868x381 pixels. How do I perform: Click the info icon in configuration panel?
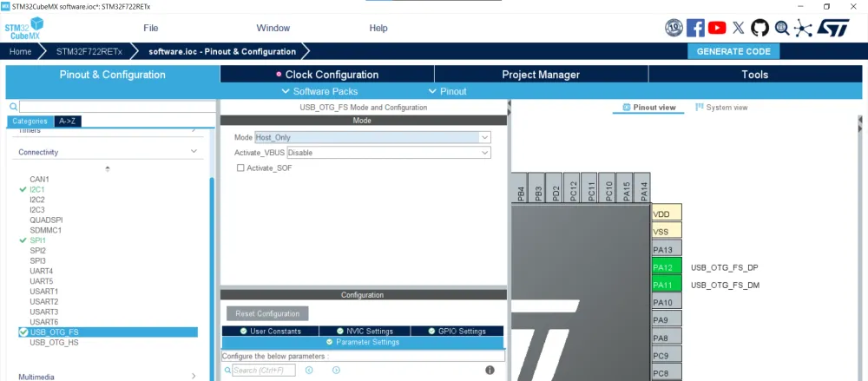[x=490, y=370]
